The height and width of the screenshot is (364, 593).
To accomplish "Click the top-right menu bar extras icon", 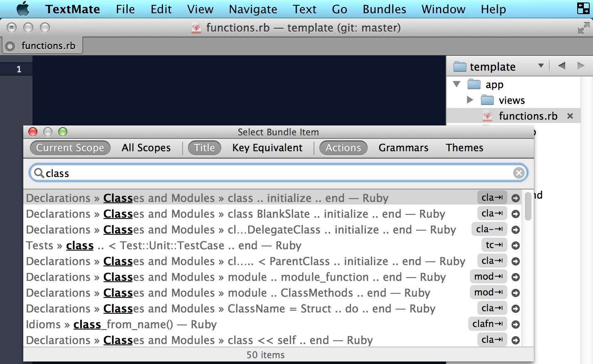I will (x=583, y=8).
